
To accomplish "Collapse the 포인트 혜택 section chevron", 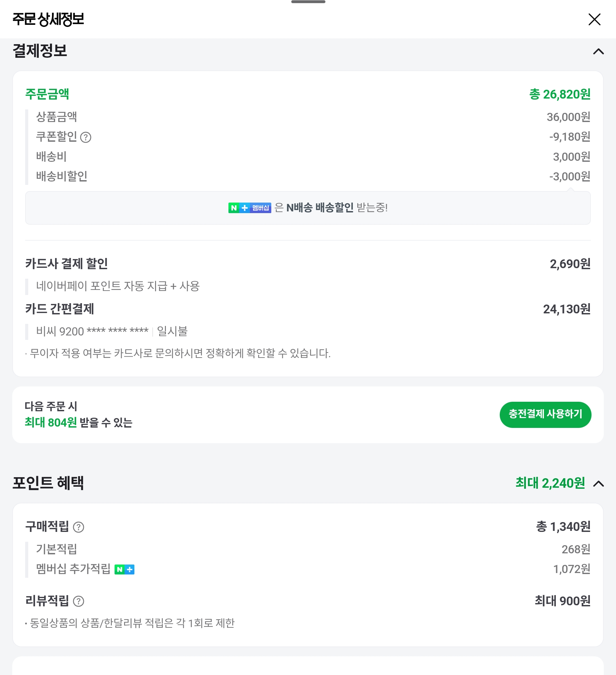I will pos(598,484).
